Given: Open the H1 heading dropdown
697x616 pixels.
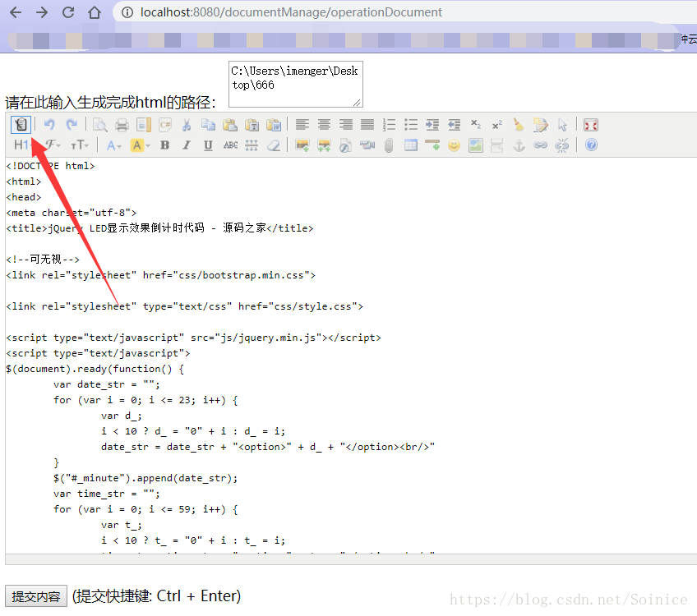Looking at the screenshot, I should [x=23, y=145].
